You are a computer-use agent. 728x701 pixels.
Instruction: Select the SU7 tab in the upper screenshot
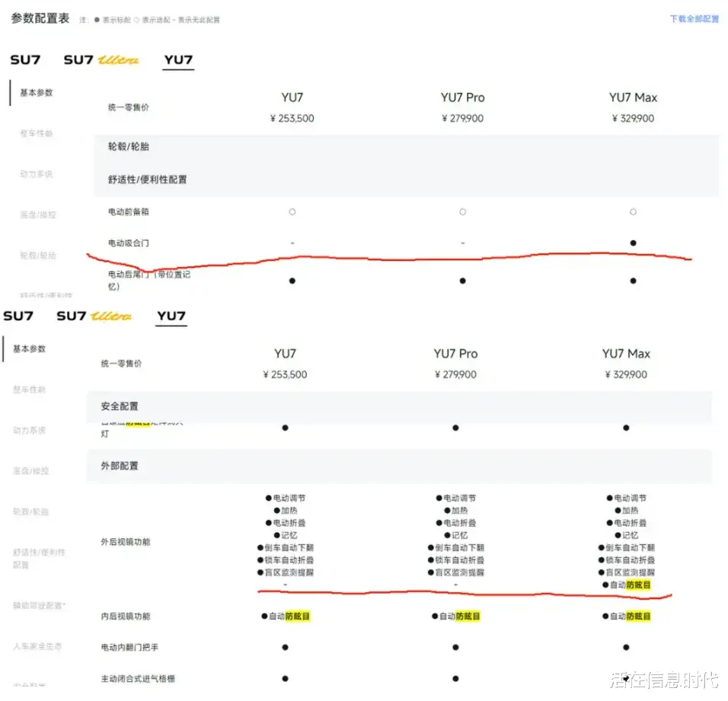tap(26, 60)
